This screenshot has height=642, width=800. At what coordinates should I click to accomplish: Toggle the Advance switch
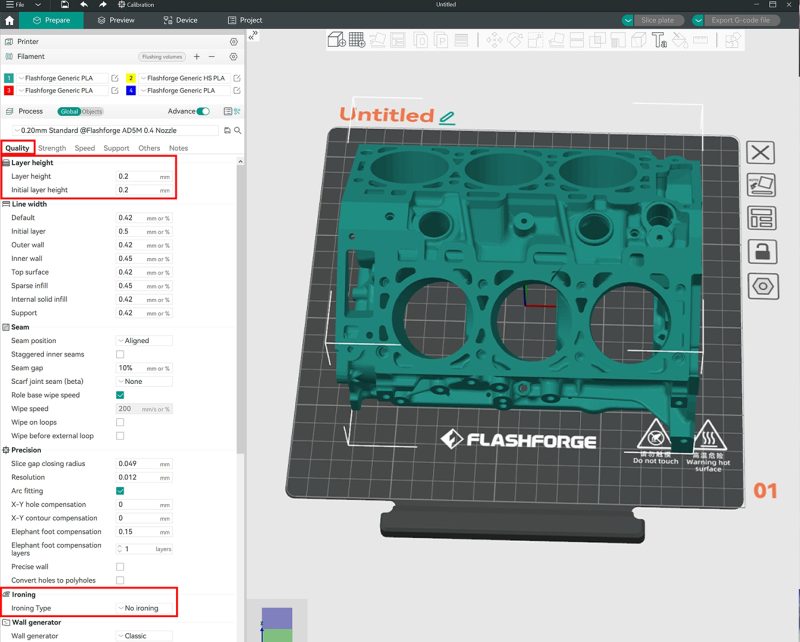203,111
